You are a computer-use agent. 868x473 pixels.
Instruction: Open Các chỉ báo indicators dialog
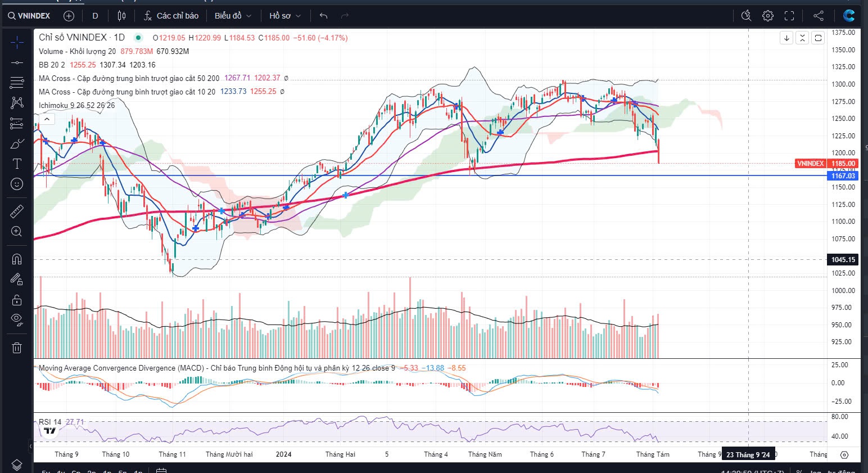[x=171, y=16]
